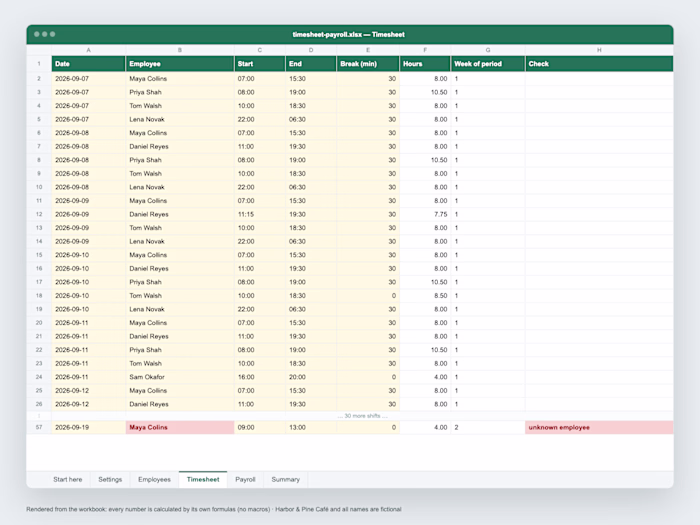Click the Break (min) header cell
The image size is (700, 525).
pyautogui.click(x=368, y=64)
